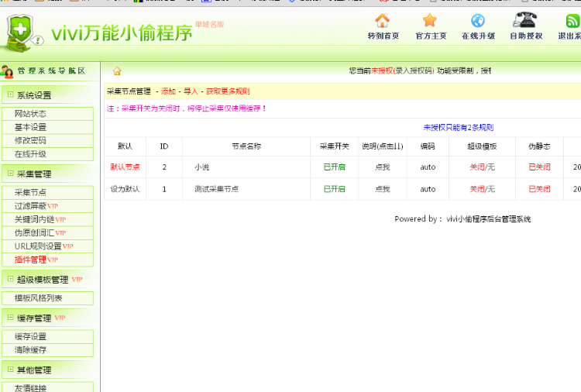Collapse the 系统设置 section

[10, 95]
